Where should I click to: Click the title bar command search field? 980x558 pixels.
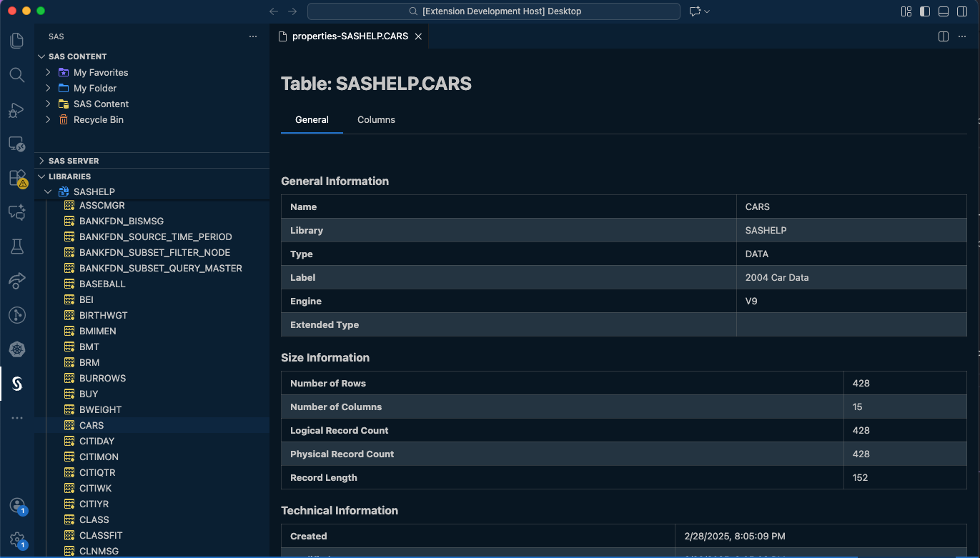pos(493,11)
